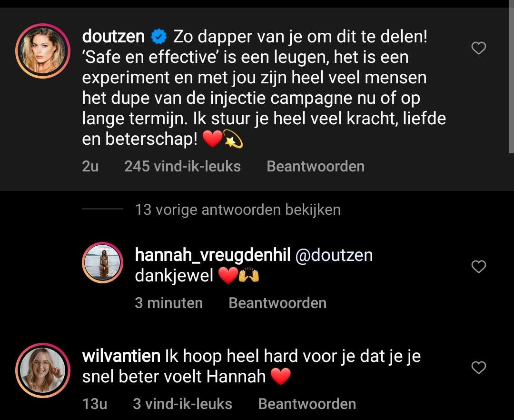View wilvantien's profile picture story
The width and height of the screenshot is (514, 420).
point(43,370)
